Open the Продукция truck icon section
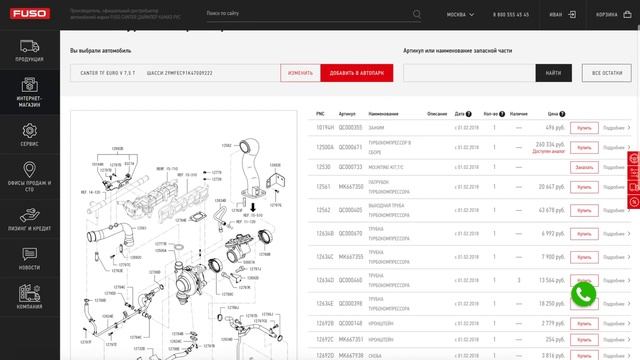This screenshot has width=640, height=360. [29, 51]
